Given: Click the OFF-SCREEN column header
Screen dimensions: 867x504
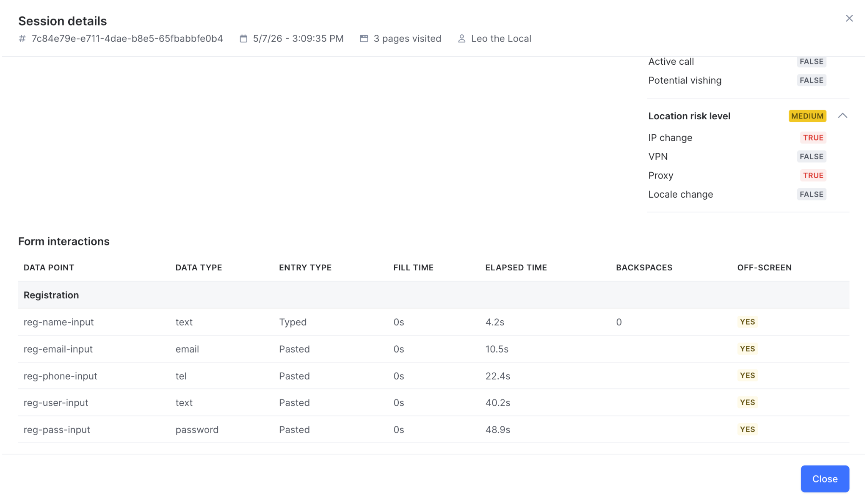Looking at the screenshot, I should 764,267.
